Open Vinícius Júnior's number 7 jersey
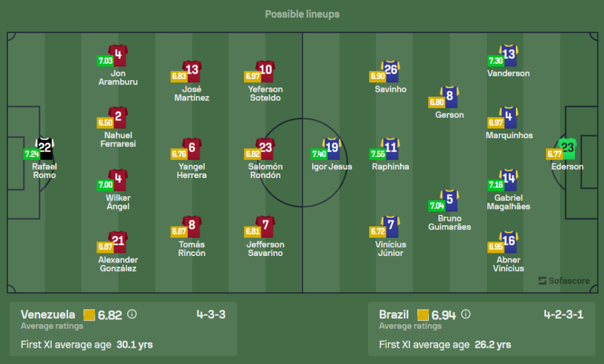 390,226
